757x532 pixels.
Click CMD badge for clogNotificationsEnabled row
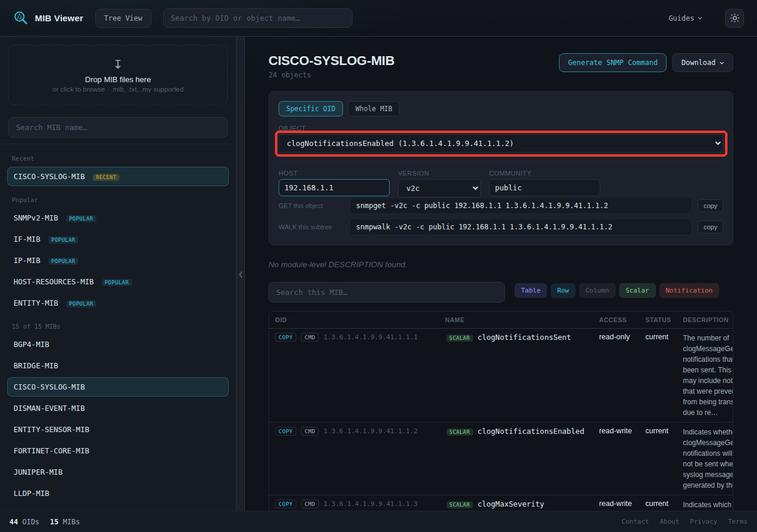[310, 432]
